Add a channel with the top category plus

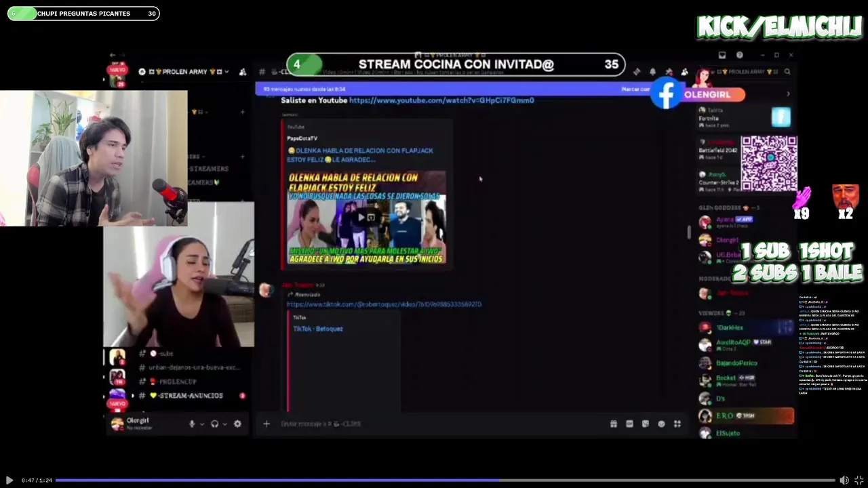(242, 112)
